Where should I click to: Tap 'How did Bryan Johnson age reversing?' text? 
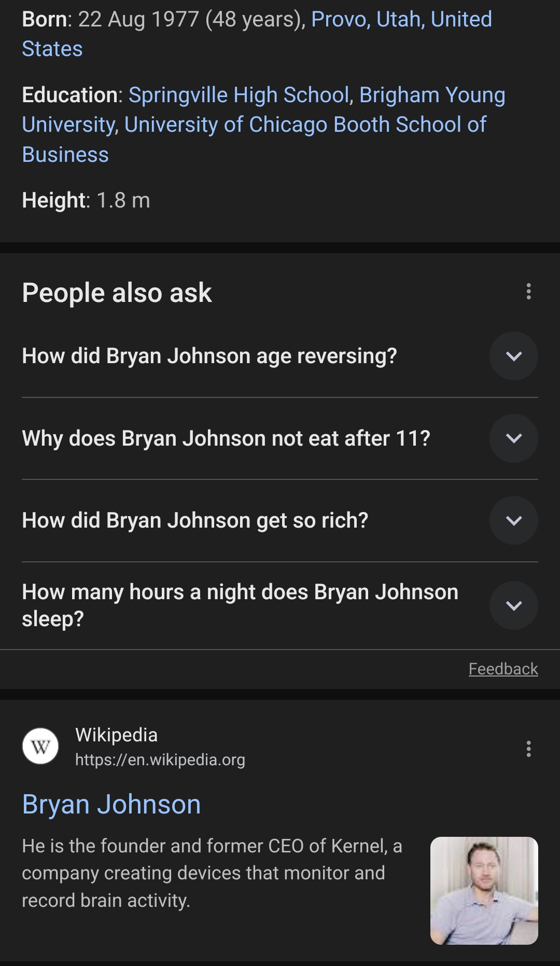(209, 356)
